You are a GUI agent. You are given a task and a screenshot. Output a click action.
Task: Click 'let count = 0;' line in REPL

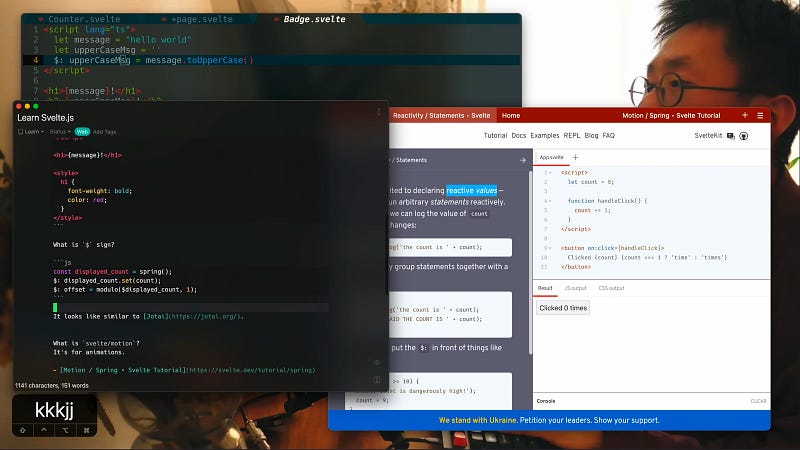click(x=590, y=182)
